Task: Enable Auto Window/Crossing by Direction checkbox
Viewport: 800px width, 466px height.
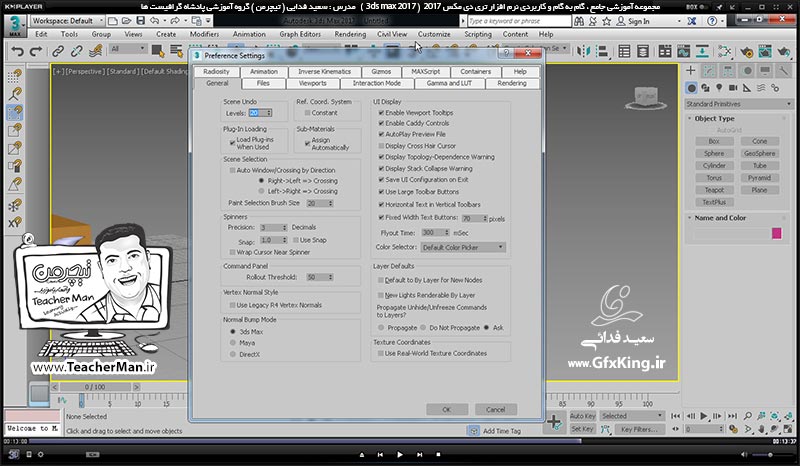Action: (232, 170)
